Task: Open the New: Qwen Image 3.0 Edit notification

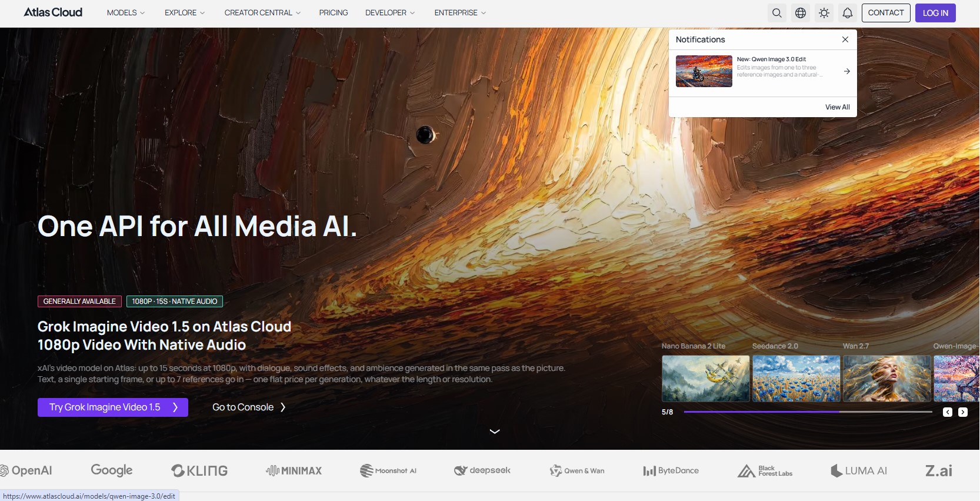Action: [763, 71]
